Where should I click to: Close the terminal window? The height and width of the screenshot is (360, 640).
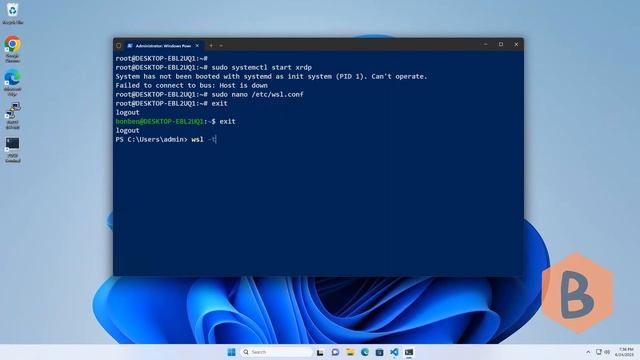[516, 44]
